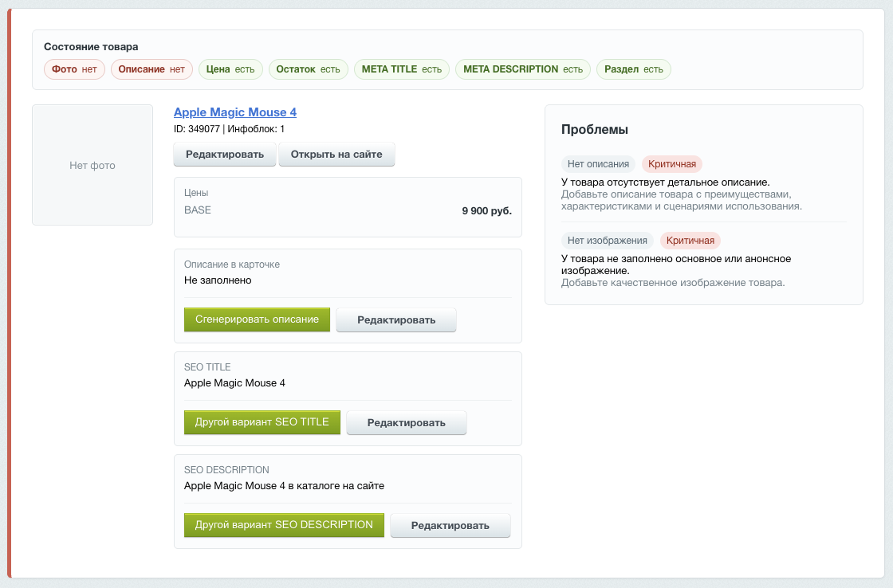Click the Нет изображения problem tag
The height and width of the screenshot is (588, 893).
pos(607,240)
